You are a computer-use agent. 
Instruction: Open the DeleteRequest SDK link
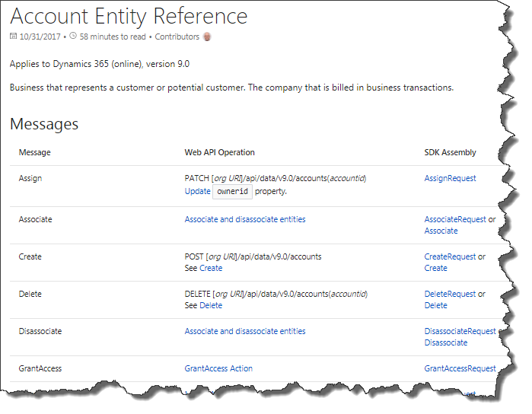450,294
